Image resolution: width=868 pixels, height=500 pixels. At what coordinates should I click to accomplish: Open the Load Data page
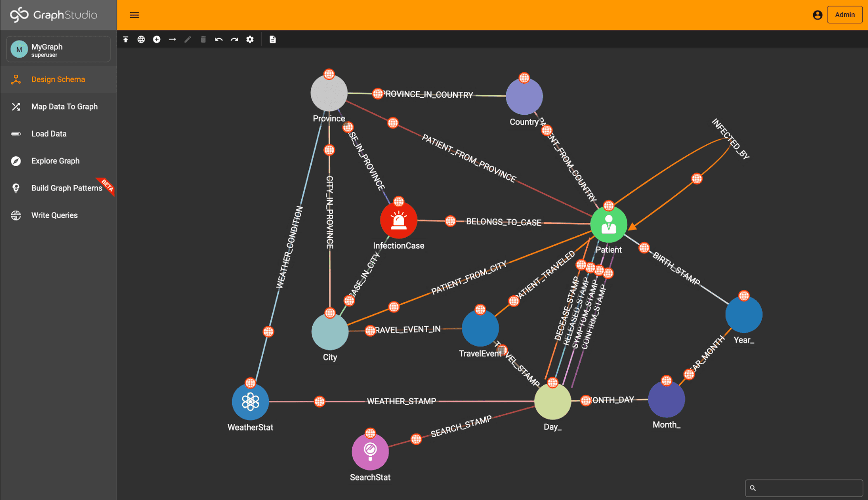pos(49,133)
